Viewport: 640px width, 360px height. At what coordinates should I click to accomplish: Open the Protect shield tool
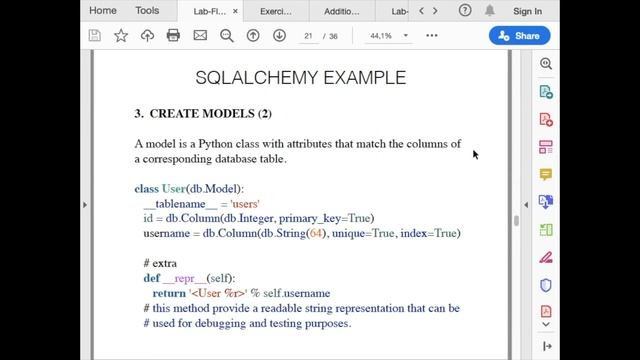pos(546,285)
